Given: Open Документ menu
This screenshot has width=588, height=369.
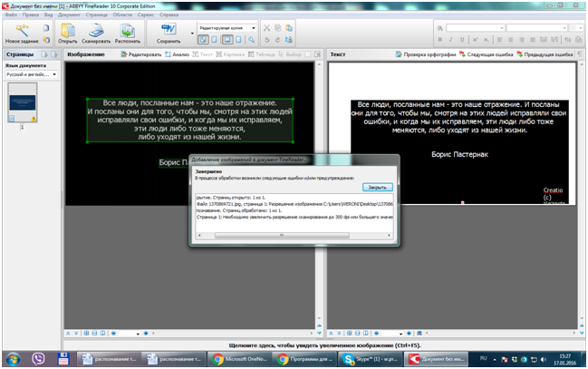Looking at the screenshot, I should tap(69, 15).
